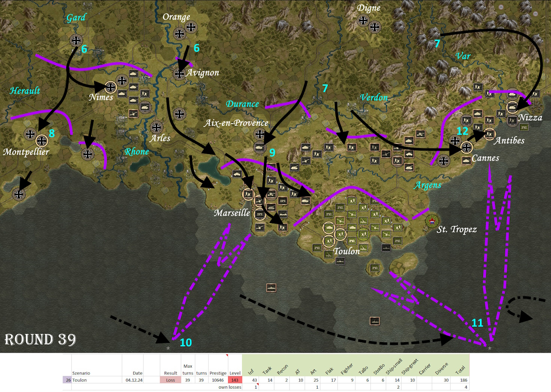Select the Argens river label
Screen dimensions: 551x392
click(428, 185)
